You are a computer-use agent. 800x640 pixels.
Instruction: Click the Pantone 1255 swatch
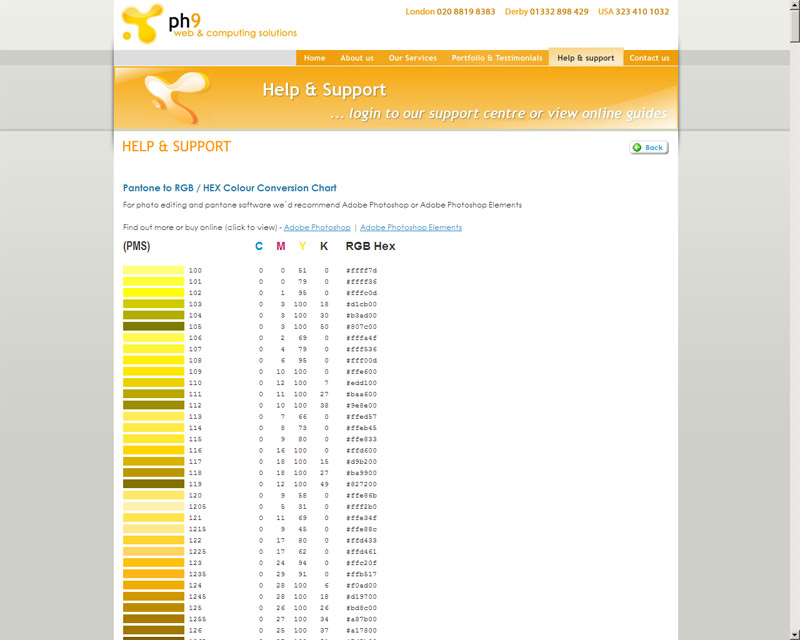[x=153, y=619]
